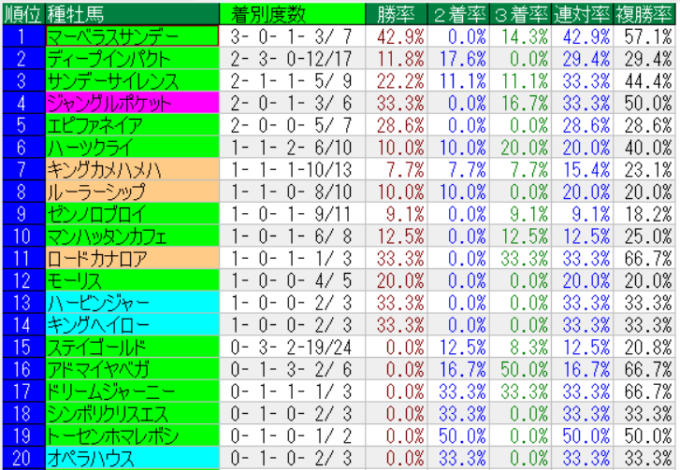Select the 3着率 column header
The width and height of the screenshot is (680, 470).
523,14
